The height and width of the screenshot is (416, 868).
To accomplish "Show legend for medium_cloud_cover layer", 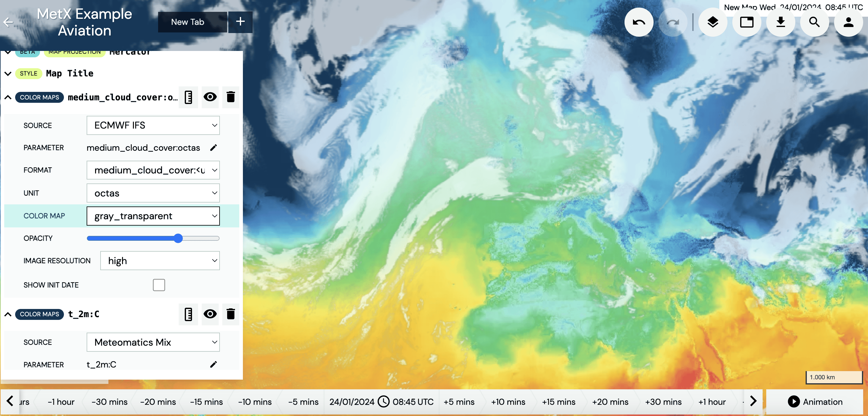I will (x=188, y=97).
